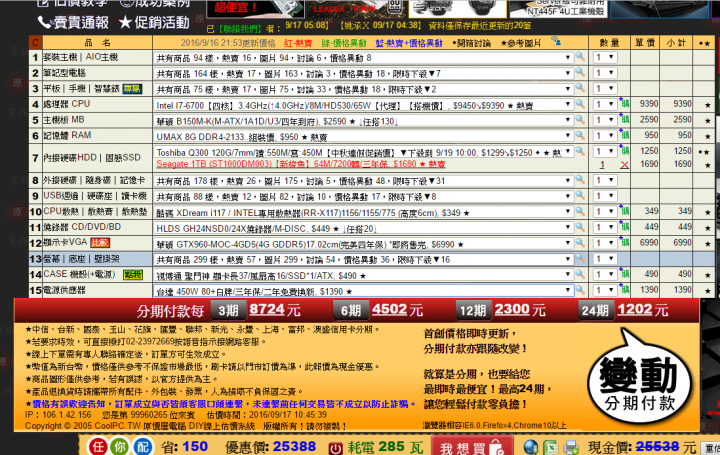Viewport: 720px width, 455px height.
Task: Click the 比較 badge next to 顯示卡VGA
Action: [x=100, y=243]
